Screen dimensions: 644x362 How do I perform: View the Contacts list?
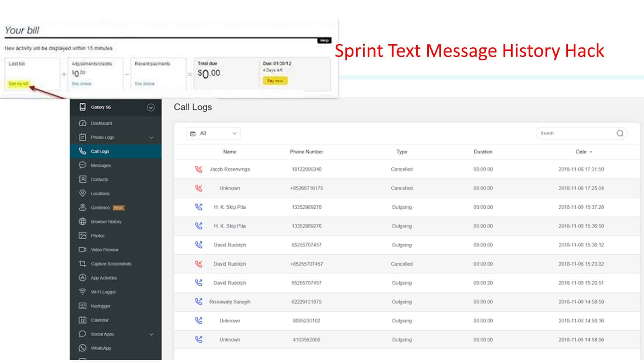(x=99, y=179)
